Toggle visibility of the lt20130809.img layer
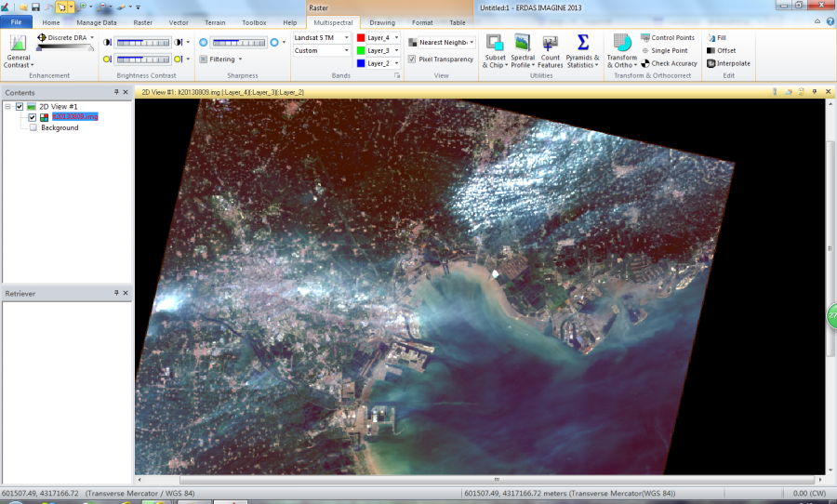 (32, 117)
